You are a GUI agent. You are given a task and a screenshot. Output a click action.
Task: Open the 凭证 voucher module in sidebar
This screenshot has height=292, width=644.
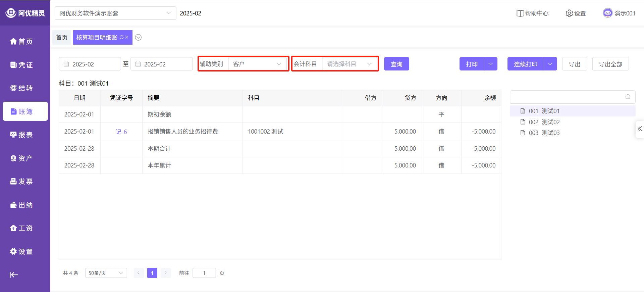click(x=22, y=65)
